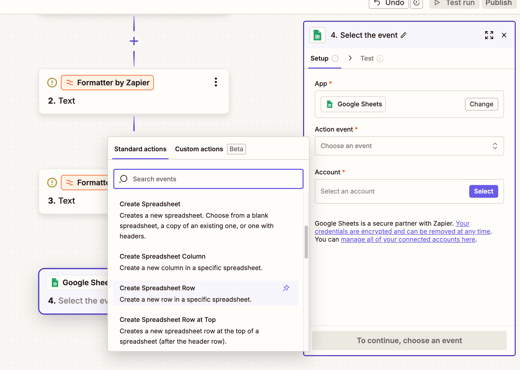Edit step name with pencil icon

point(403,35)
